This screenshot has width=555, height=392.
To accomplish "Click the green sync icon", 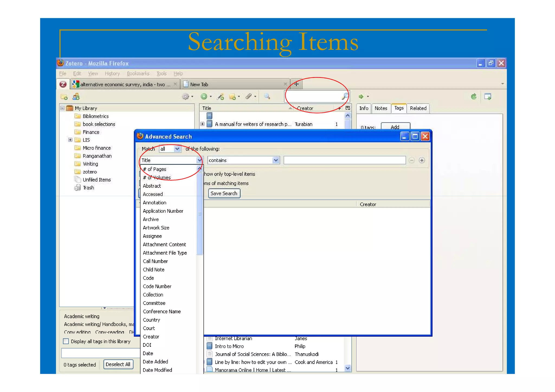I will click(474, 96).
